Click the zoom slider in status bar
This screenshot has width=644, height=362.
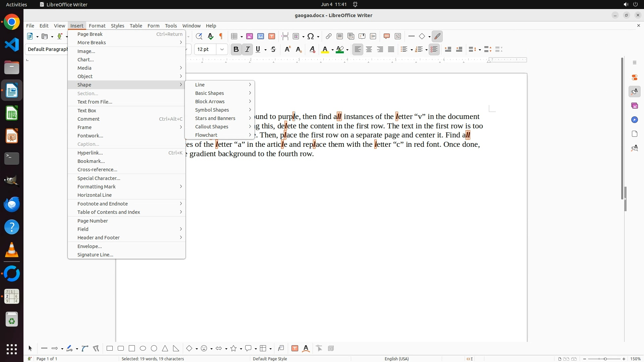click(x=605, y=359)
